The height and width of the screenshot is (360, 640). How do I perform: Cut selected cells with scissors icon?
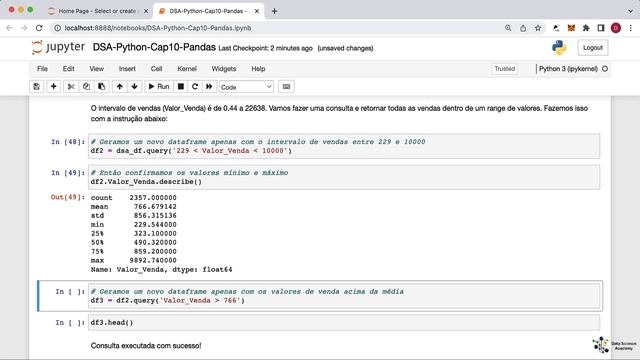[x=71, y=87]
